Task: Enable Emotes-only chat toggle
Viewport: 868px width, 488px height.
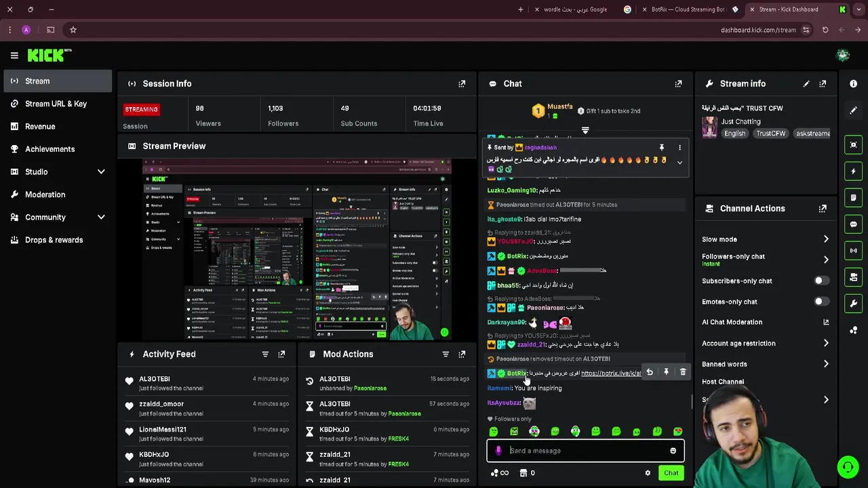Action: coord(821,302)
